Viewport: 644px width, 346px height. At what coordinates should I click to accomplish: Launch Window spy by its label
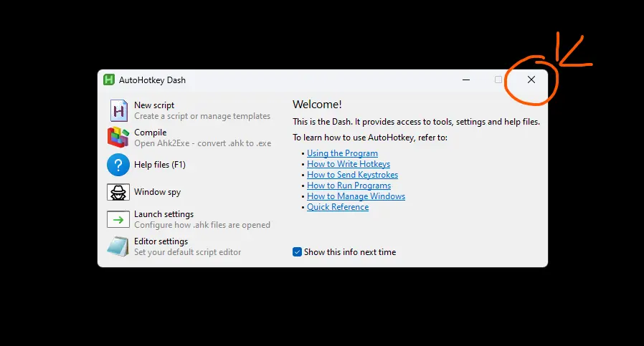click(157, 192)
